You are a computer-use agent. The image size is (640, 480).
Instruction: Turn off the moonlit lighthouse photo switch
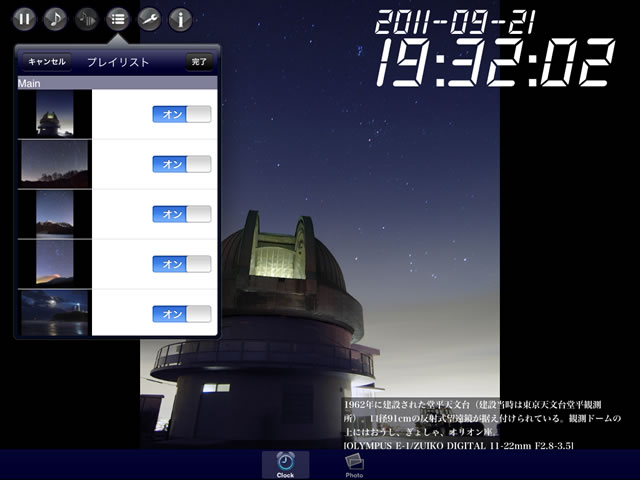click(182, 314)
